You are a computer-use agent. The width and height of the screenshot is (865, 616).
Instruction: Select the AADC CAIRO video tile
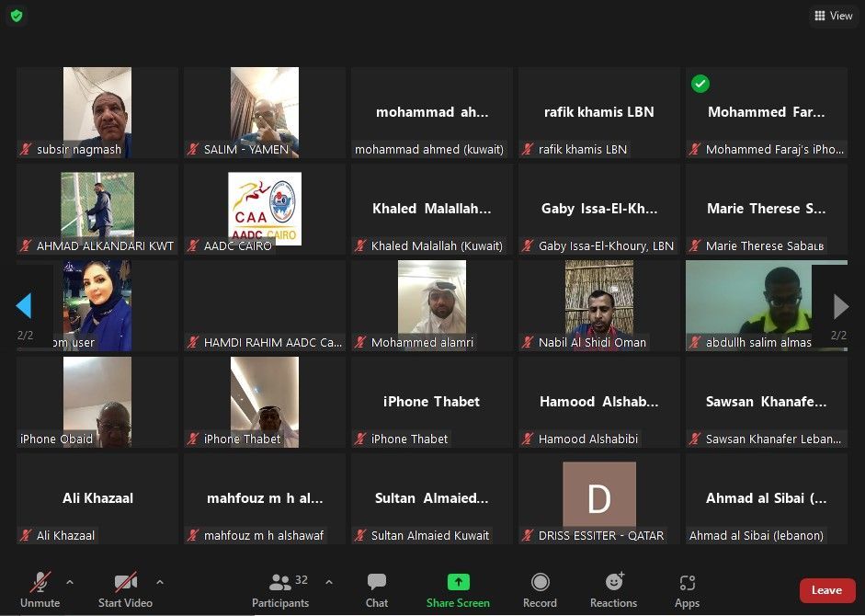click(265, 209)
